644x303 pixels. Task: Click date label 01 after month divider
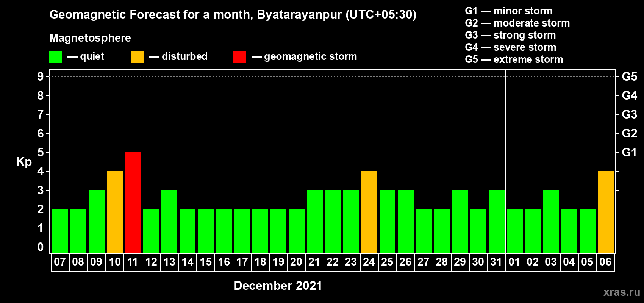(514, 262)
